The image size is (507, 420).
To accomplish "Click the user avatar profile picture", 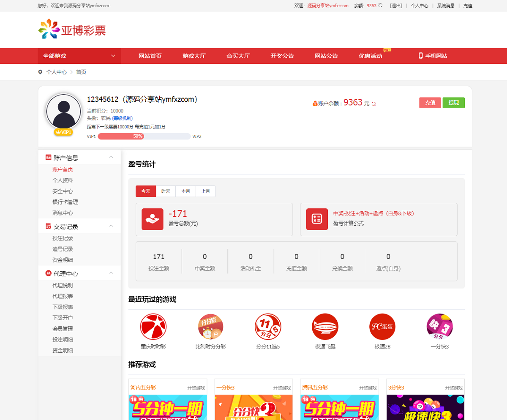I will 63,111.
